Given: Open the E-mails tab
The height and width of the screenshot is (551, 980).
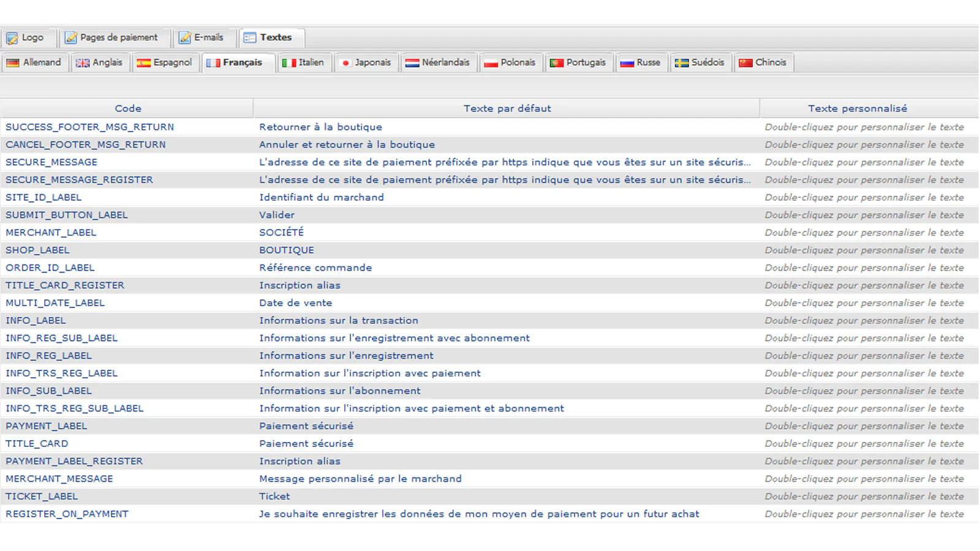Looking at the screenshot, I should click(204, 38).
